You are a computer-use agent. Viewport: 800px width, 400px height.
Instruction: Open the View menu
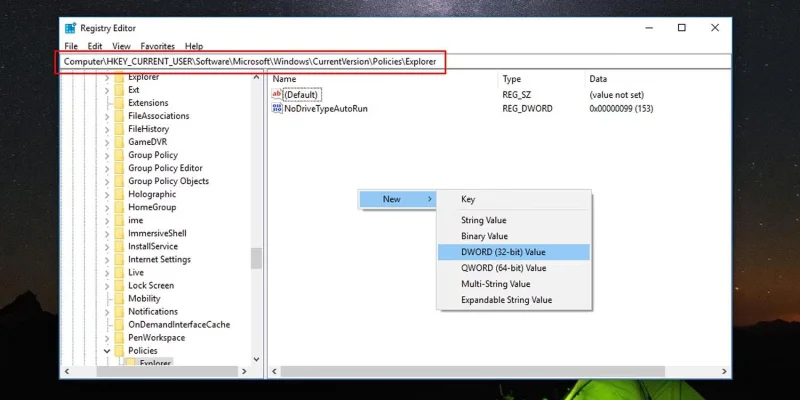coord(121,46)
